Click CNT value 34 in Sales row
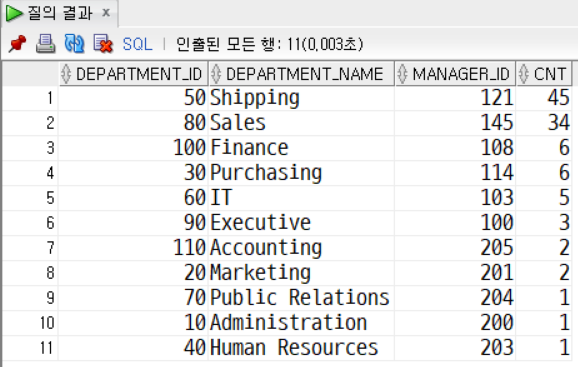 pos(544,123)
